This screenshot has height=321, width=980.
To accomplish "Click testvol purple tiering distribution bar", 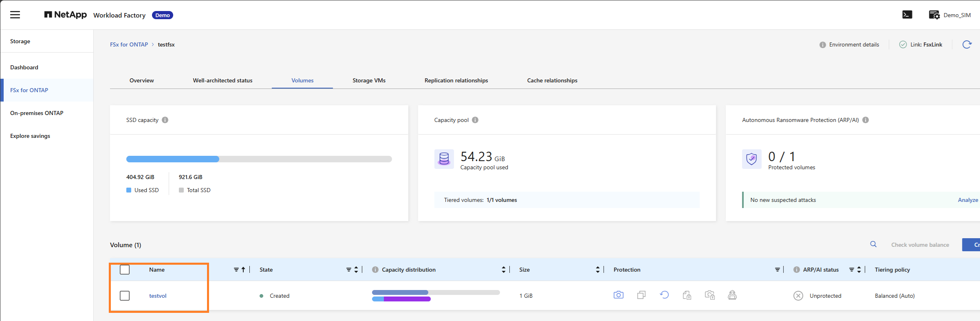I will coord(407,299).
